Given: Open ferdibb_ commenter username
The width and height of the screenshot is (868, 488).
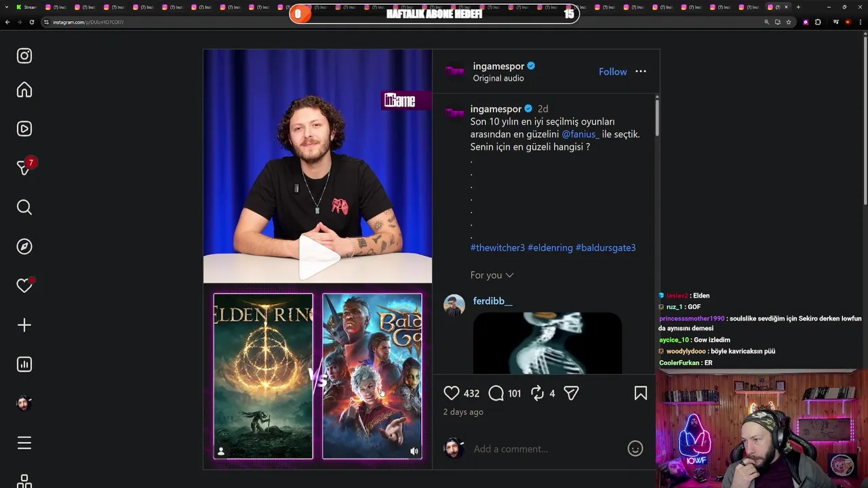Looking at the screenshot, I should pyautogui.click(x=492, y=301).
